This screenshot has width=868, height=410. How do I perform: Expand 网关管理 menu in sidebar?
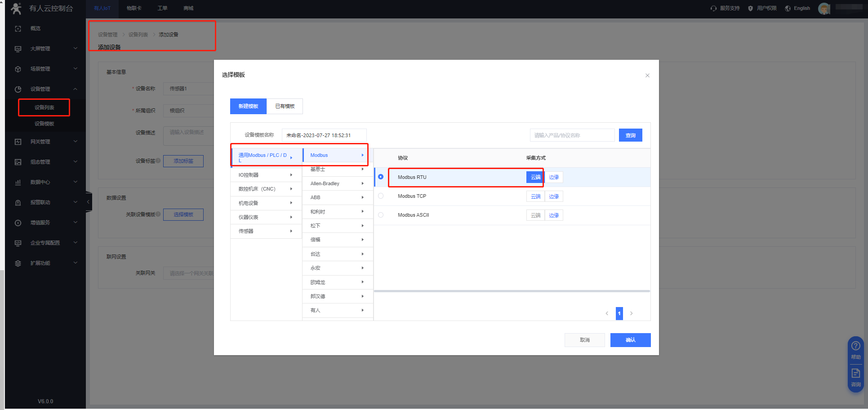[x=45, y=142]
